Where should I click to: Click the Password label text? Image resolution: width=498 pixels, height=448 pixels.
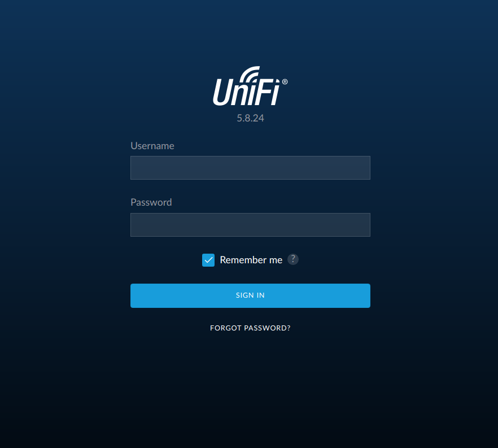pos(151,202)
